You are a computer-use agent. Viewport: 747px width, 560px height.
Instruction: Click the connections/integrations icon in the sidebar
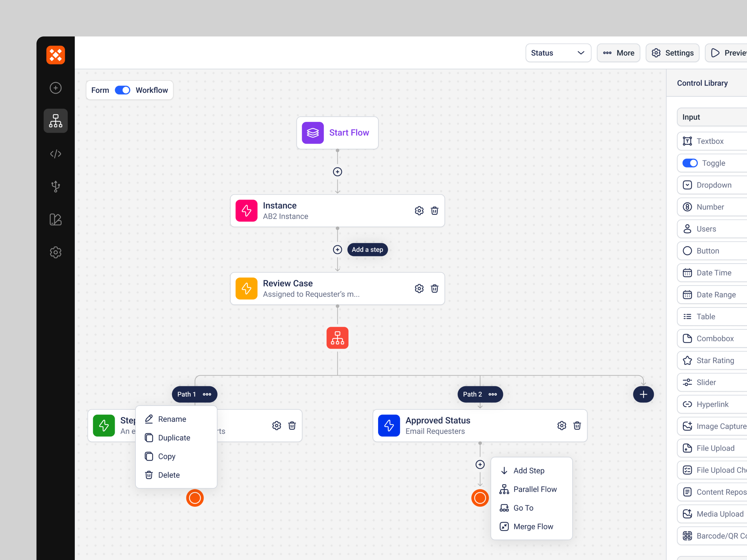click(55, 186)
